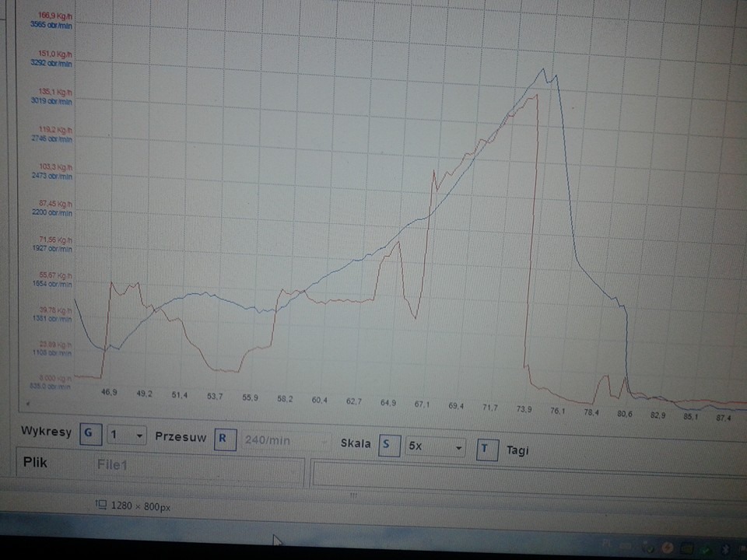The width and height of the screenshot is (747, 560).
Task: Click the '71,7' time axis value
Action: [490, 408]
